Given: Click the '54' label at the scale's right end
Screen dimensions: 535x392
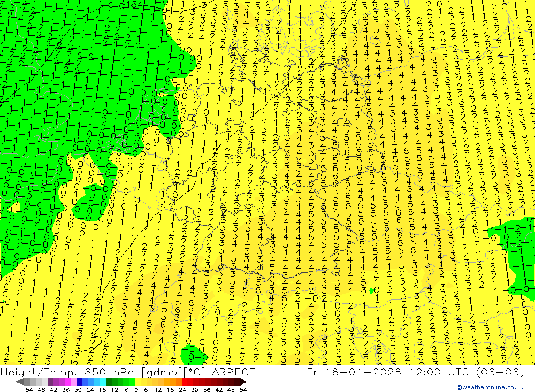Looking at the screenshot, I should pos(243,390).
